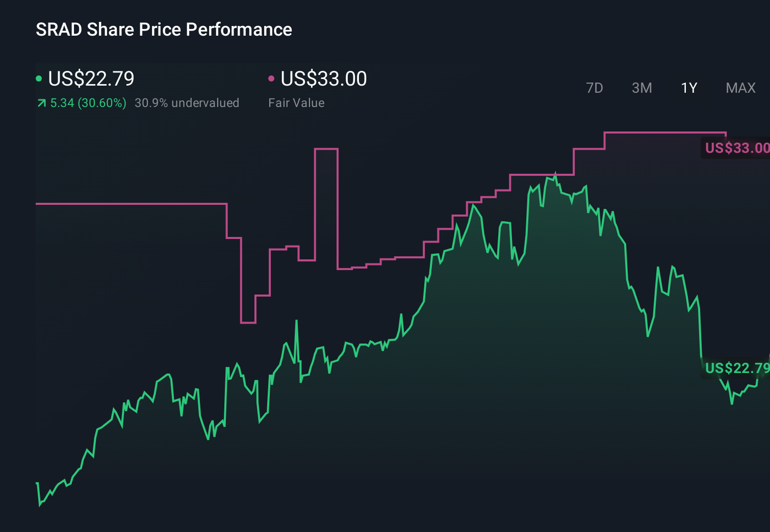
Task: Click the 5.34 (30.60%) gain text
Action: click(88, 102)
